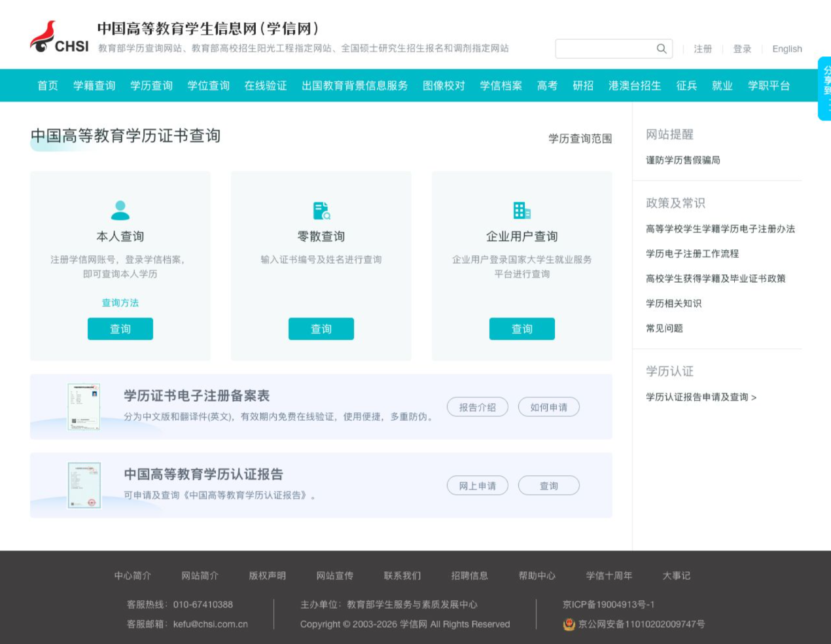Image resolution: width=831 pixels, height=644 pixels.
Task: Open 帮助中心 in the footer
Action: 537,576
